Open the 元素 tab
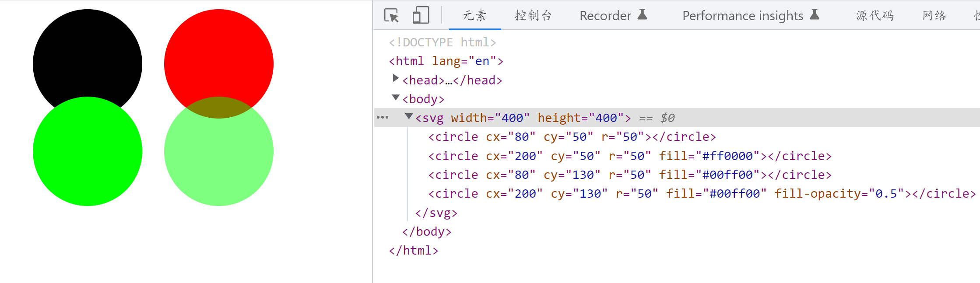Viewport: 980px width, 283px height. coord(474,16)
